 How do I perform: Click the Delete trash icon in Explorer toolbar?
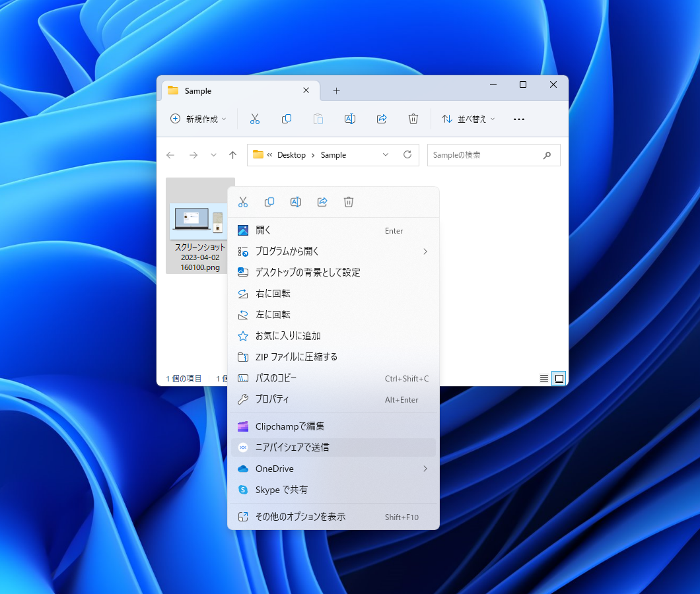(x=413, y=119)
